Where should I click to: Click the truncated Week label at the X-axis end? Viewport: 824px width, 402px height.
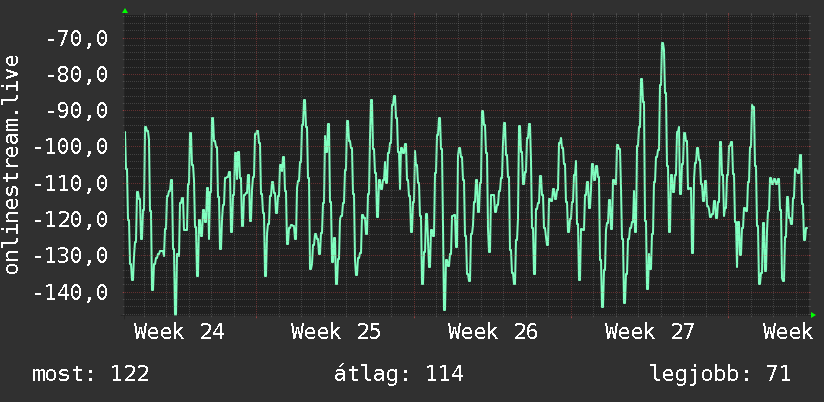[x=788, y=332]
